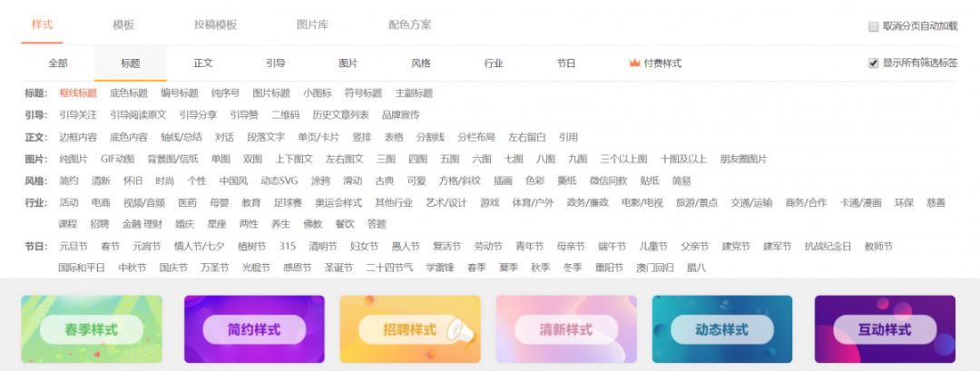Filter by 春节 holiday tag

(110, 247)
